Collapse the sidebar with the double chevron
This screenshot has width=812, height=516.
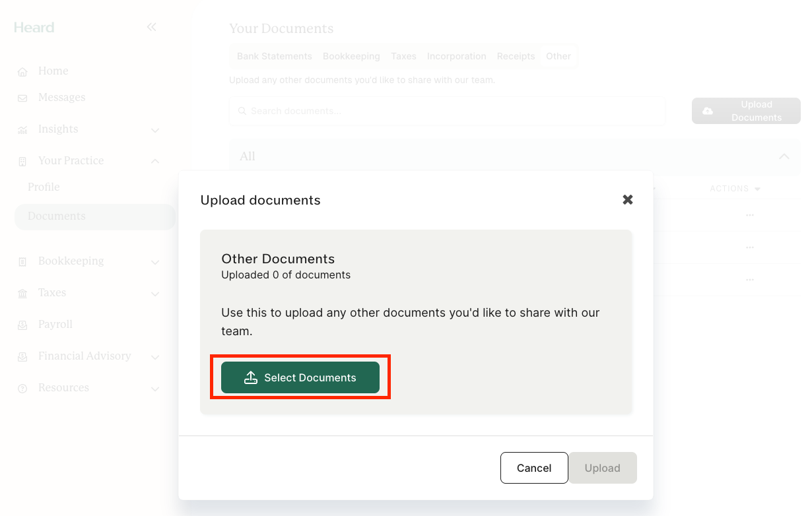(151, 27)
